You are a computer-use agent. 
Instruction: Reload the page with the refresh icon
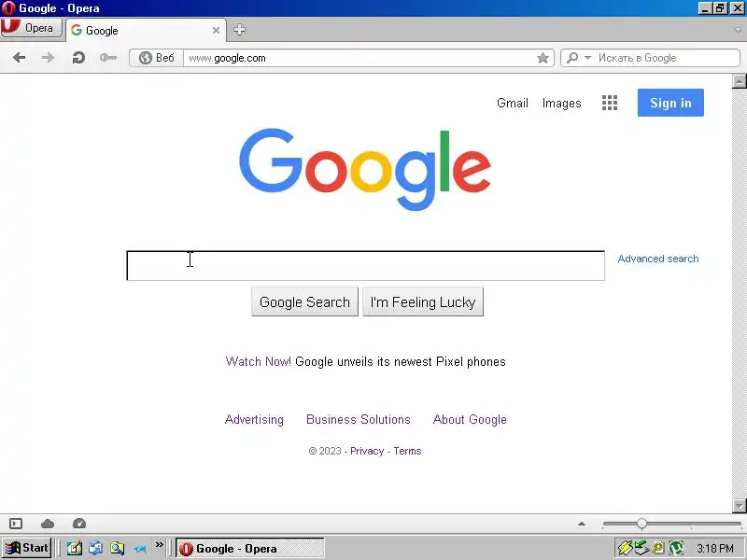click(78, 58)
